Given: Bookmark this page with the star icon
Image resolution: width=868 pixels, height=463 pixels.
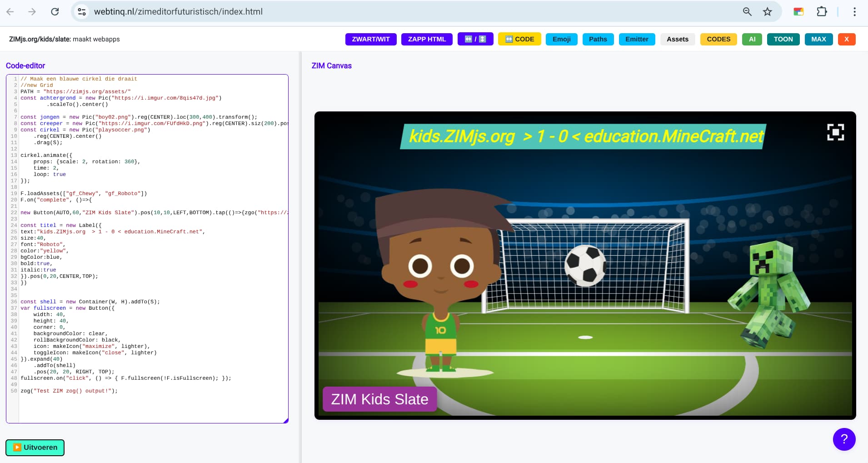Looking at the screenshot, I should point(767,12).
